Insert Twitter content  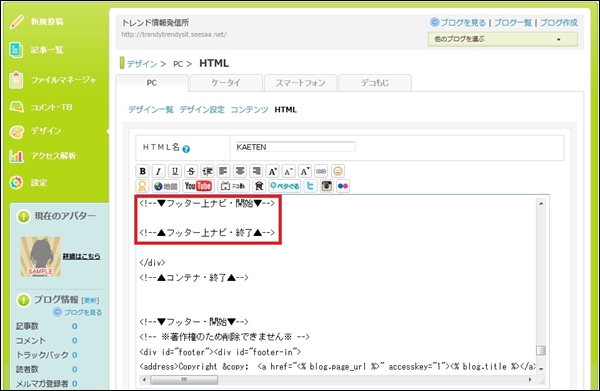click(x=310, y=186)
